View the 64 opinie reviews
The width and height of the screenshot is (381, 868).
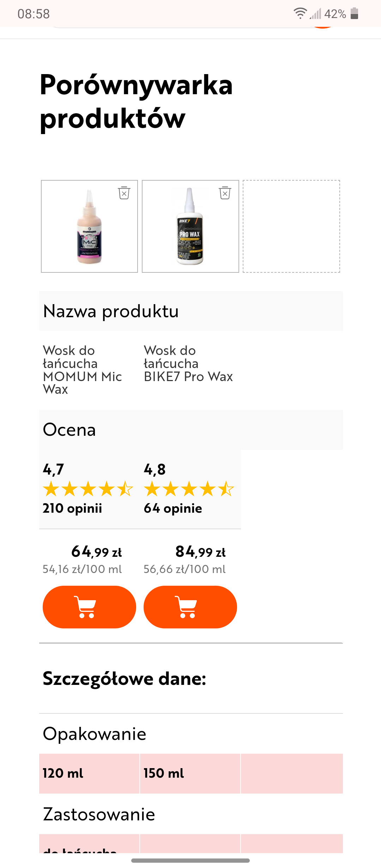173,508
